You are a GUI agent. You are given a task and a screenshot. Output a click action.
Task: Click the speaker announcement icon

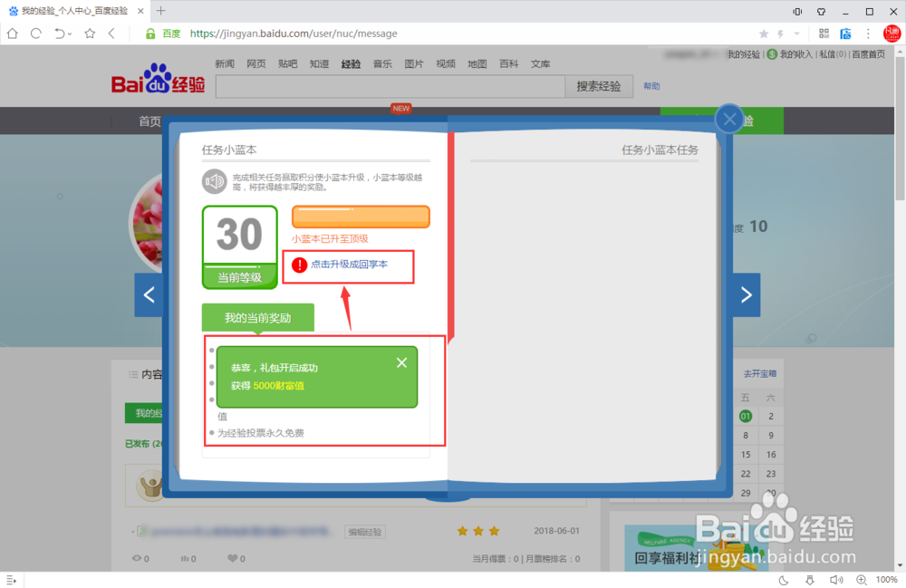point(214,182)
